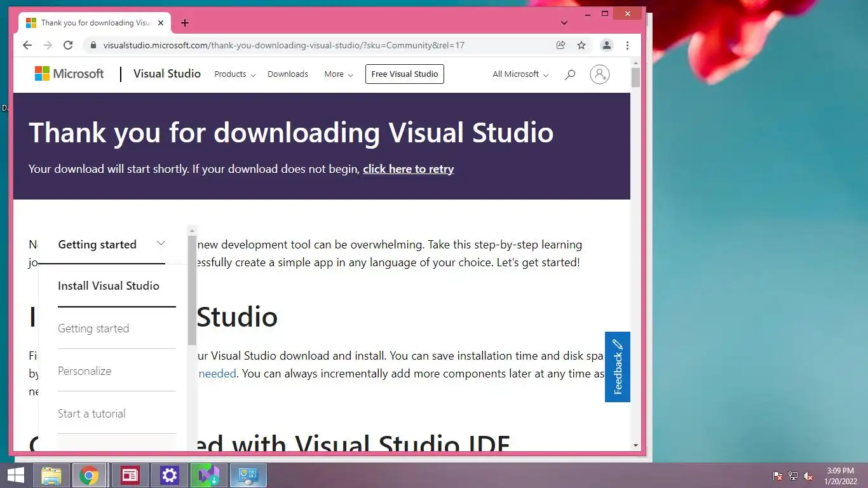Go back using the browser back arrow
Image resolution: width=868 pixels, height=488 pixels.
point(27,45)
